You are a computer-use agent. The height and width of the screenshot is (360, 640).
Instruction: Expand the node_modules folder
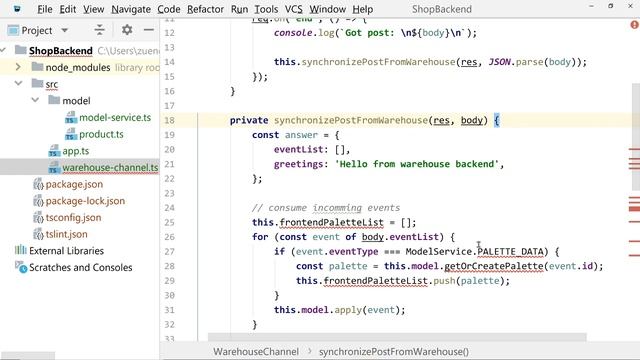click(x=18, y=67)
